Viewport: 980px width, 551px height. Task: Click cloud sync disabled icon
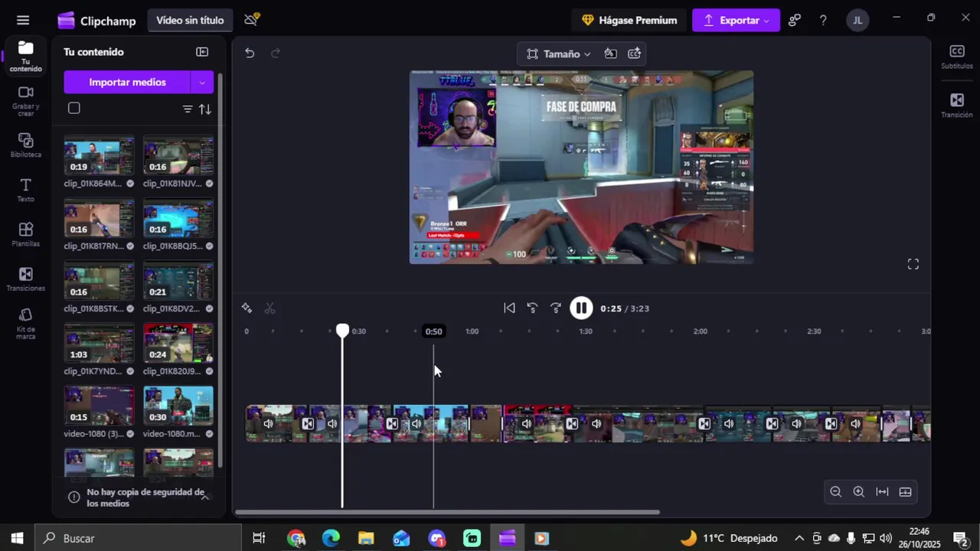coord(251,20)
